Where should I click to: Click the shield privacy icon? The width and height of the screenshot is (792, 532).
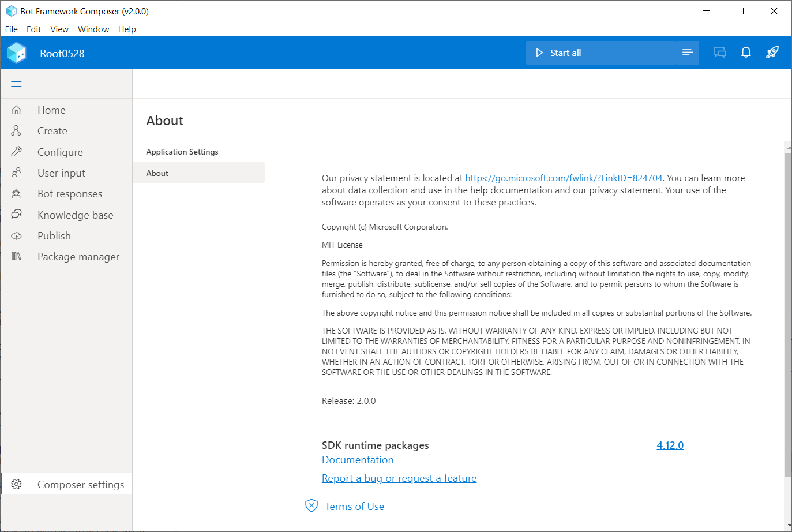(311, 506)
